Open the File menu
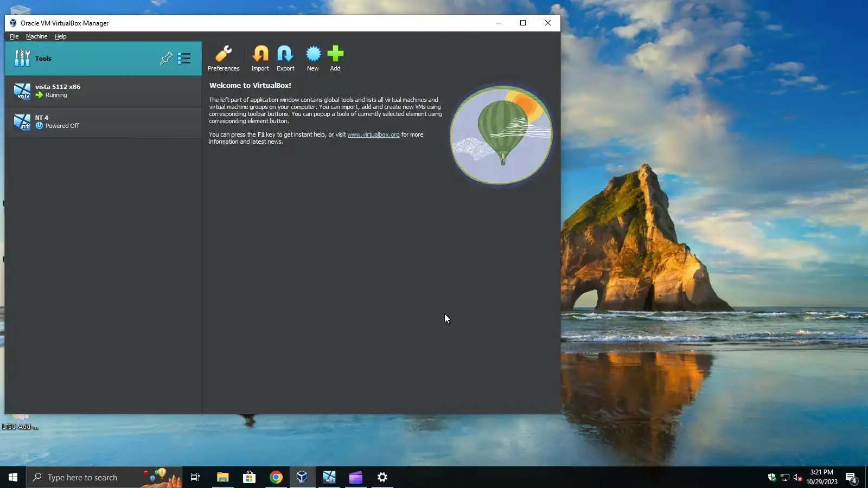This screenshot has height=488, width=868. (14, 36)
